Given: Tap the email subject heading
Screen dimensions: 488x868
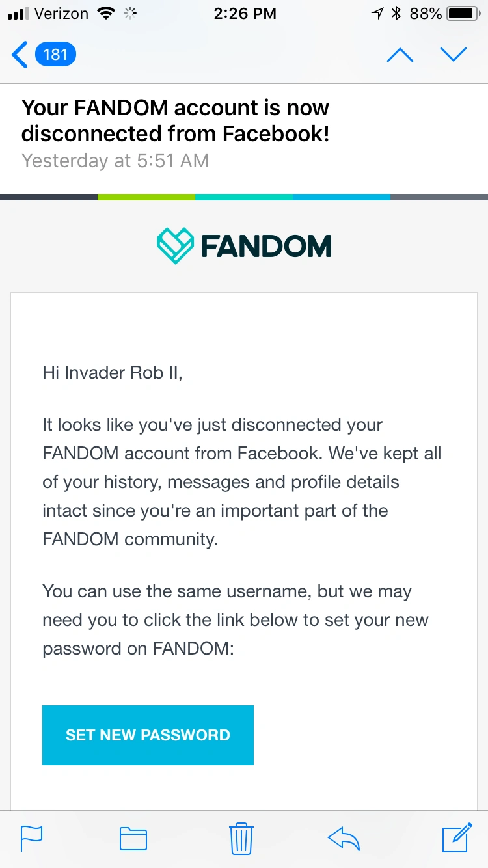Looking at the screenshot, I should click(176, 120).
